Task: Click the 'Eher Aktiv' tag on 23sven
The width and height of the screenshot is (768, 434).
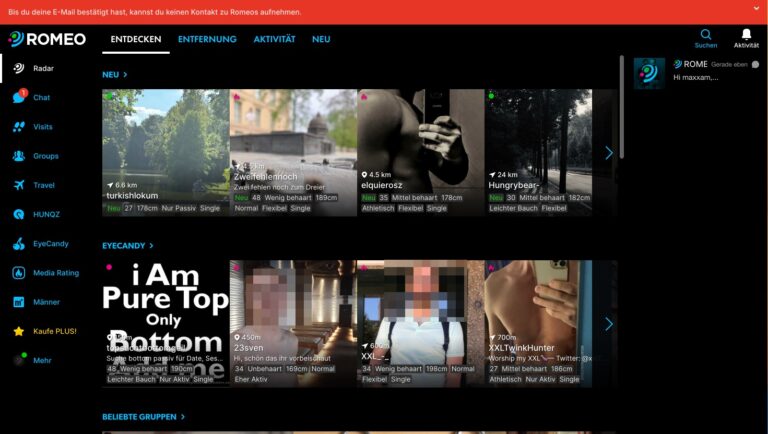Action: point(251,379)
